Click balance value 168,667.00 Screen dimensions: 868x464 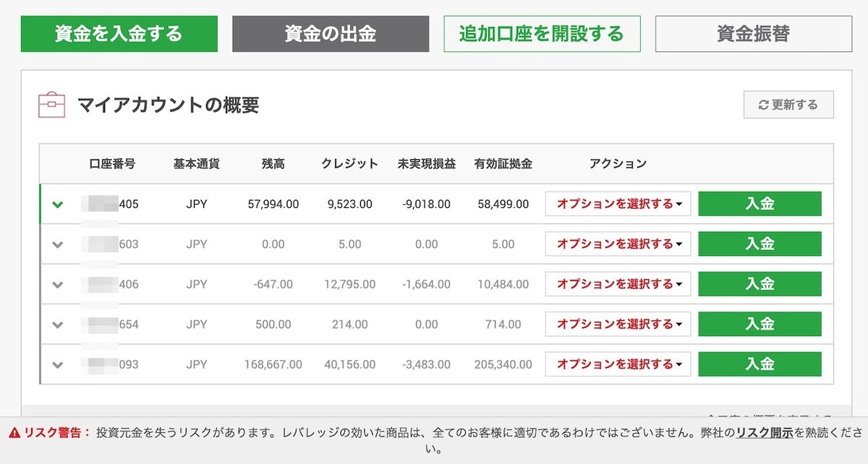tap(273, 364)
